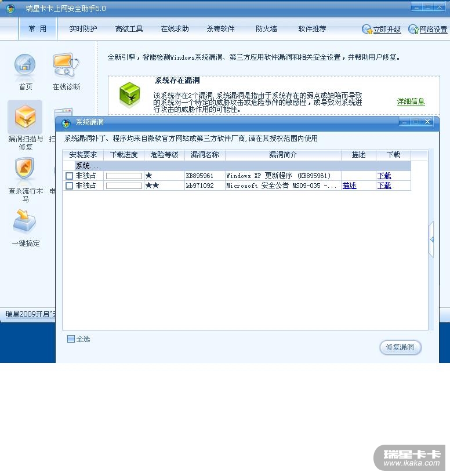Image resolution: width=450 pixels, height=476 pixels.
Task: Open the 首页 home icon
Action: click(25, 66)
